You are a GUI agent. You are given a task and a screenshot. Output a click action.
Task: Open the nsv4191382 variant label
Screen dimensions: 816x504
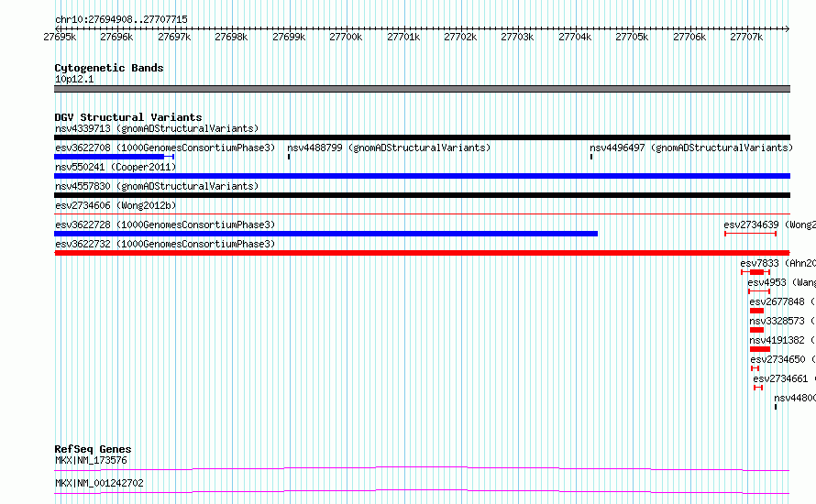coord(782,340)
